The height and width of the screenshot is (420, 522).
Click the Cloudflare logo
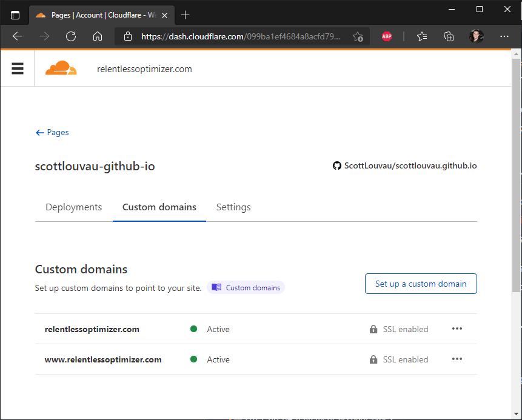61,68
